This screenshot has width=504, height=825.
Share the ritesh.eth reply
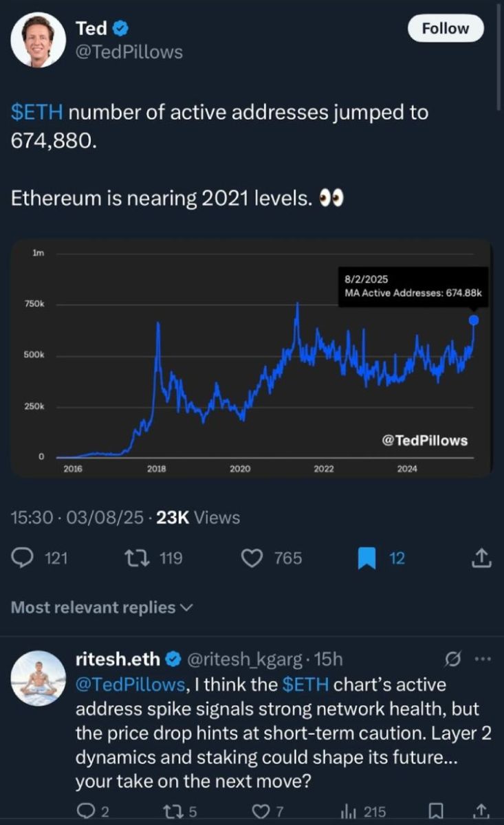pos(482,812)
